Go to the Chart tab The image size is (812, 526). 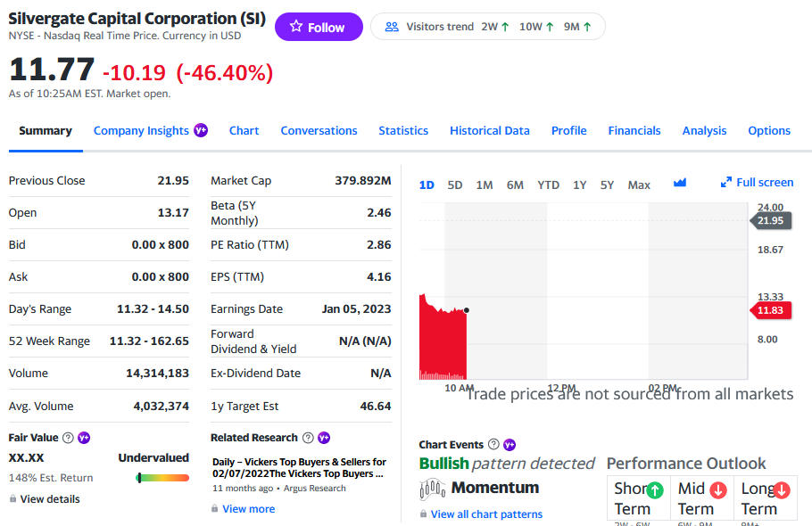coord(244,131)
